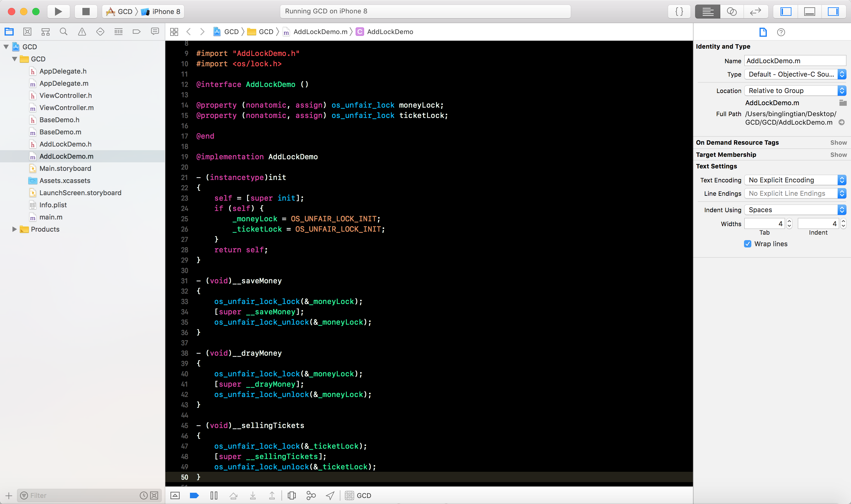Toggle the debug area panel
Image resolution: width=851 pixels, height=504 pixels.
point(810,12)
